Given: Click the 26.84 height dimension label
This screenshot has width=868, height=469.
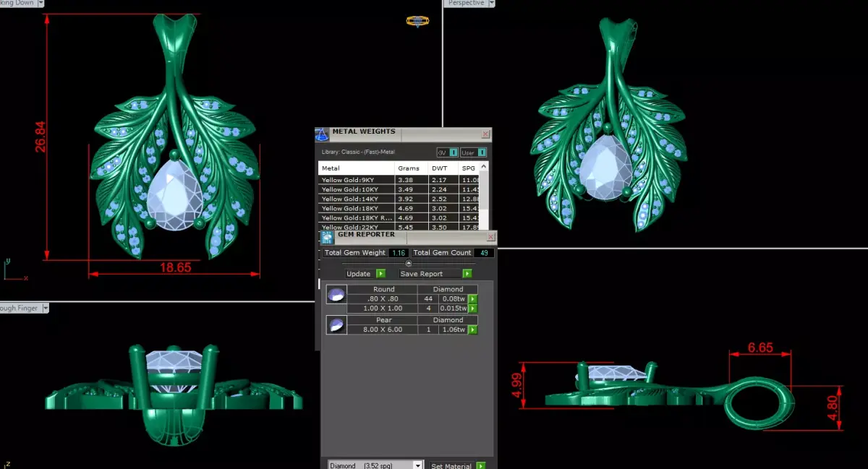Looking at the screenshot, I should [x=41, y=137].
